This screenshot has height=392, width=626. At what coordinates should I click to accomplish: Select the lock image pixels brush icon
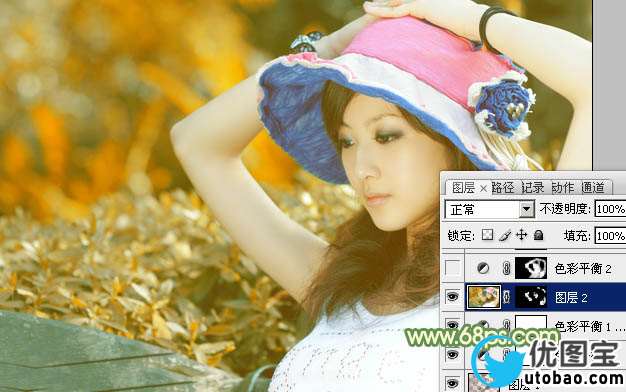click(x=505, y=235)
